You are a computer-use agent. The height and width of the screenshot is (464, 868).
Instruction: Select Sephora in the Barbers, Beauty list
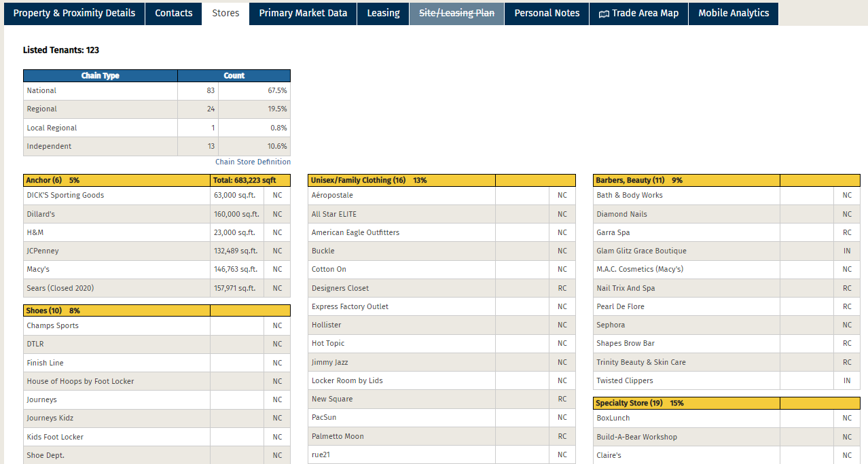[610, 325]
